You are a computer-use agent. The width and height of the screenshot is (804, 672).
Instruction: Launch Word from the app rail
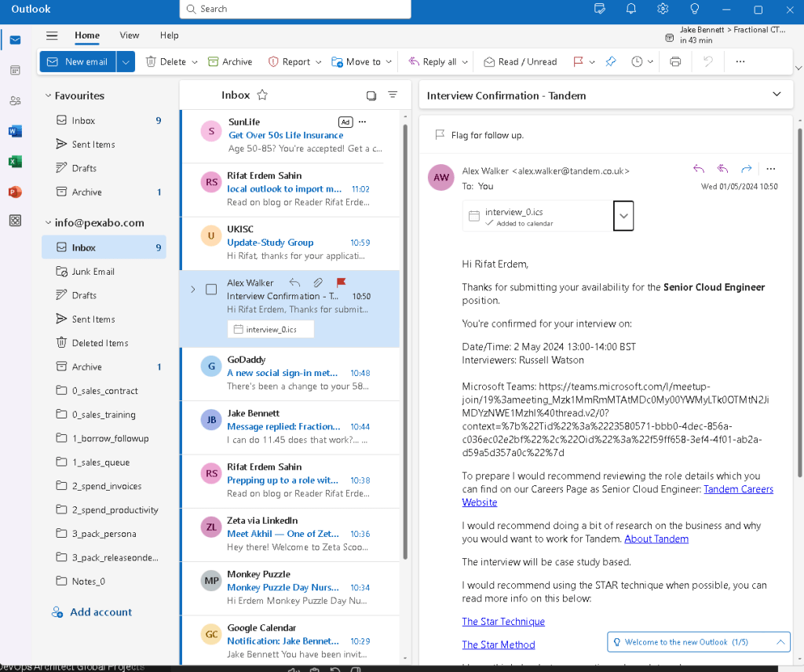(x=16, y=132)
